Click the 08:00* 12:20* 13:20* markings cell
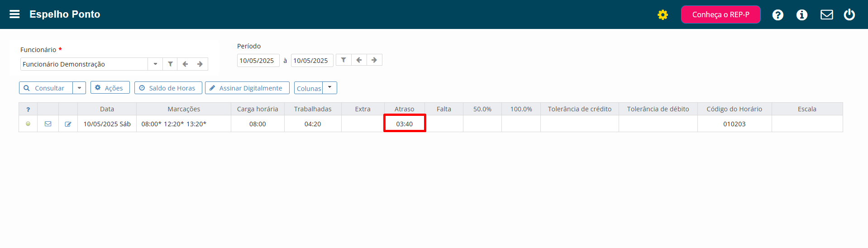Image resolution: width=868 pixels, height=248 pixels. (x=184, y=124)
